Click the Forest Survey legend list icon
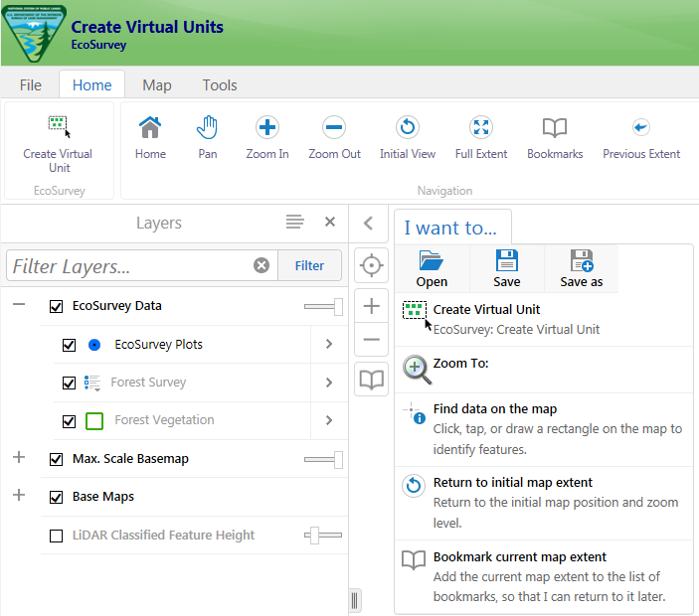Viewport: 699px width, 616px height. click(92, 384)
